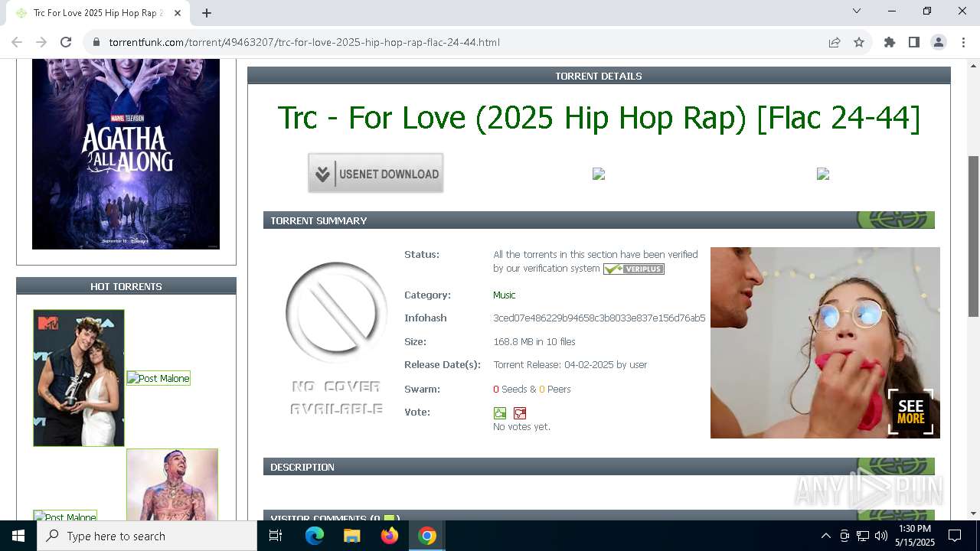The image size is (980, 551).
Task: Close the Trc For Love tab
Action: pos(178,13)
